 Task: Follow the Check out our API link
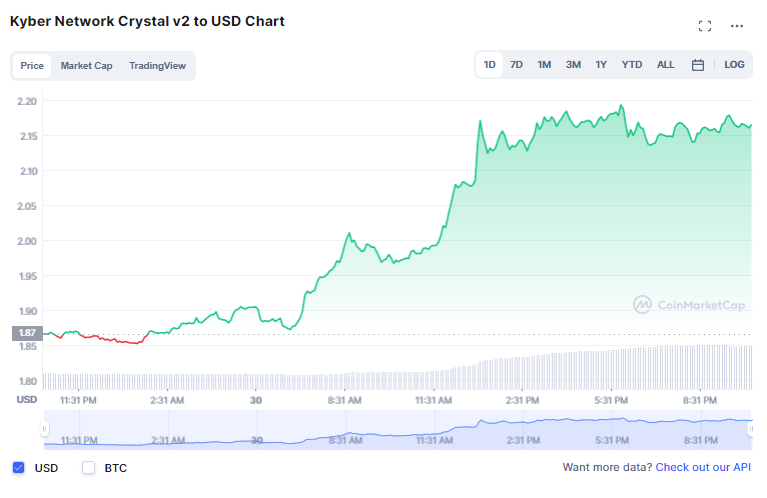[703, 467]
